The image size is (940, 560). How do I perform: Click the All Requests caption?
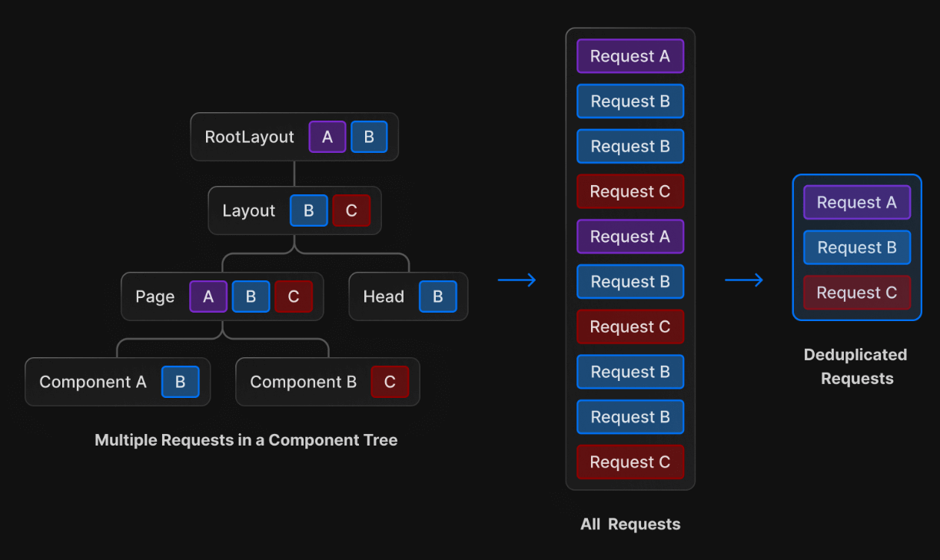(x=630, y=524)
